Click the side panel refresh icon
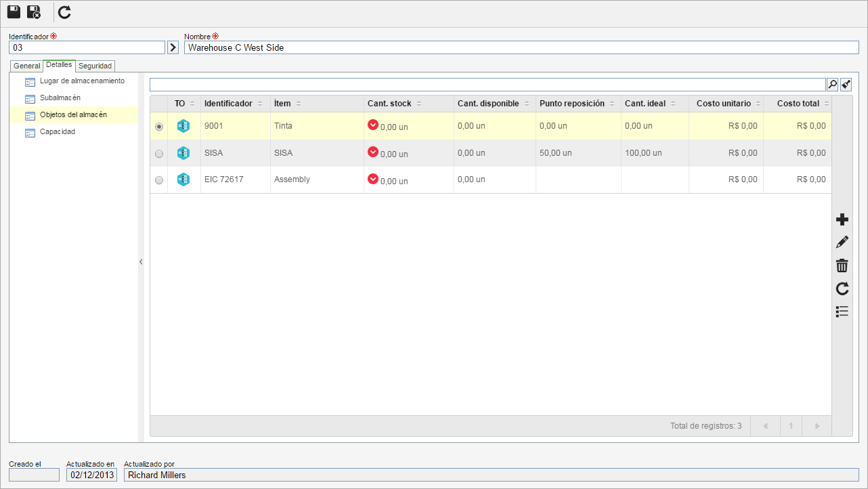868x489 pixels. click(x=842, y=289)
